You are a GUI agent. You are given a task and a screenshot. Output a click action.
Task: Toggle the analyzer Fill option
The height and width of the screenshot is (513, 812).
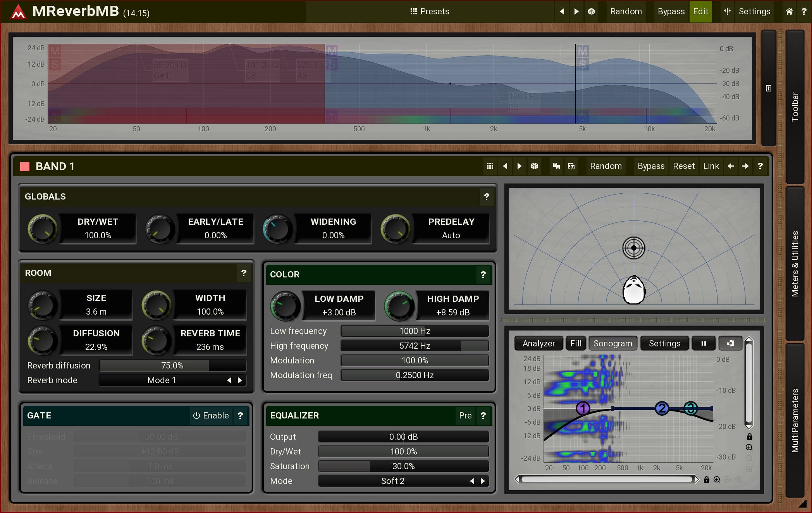coord(576,343)
